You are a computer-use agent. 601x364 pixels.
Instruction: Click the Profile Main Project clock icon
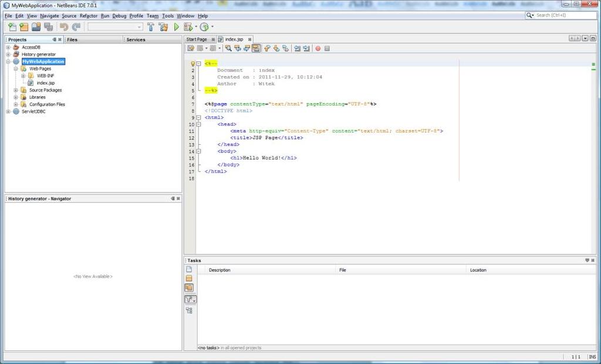[204, 27]
